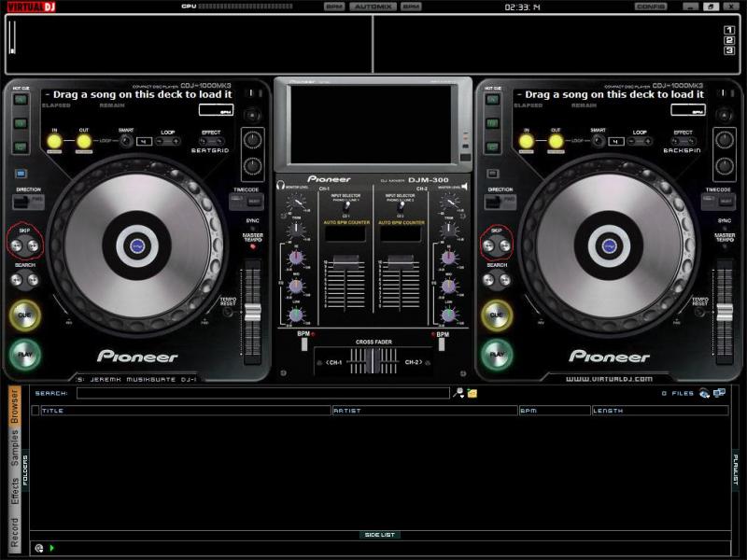This screenshot has height=560, width=747.
Task: Click the CH-1 BPM sync button
Action: (304, 343)
